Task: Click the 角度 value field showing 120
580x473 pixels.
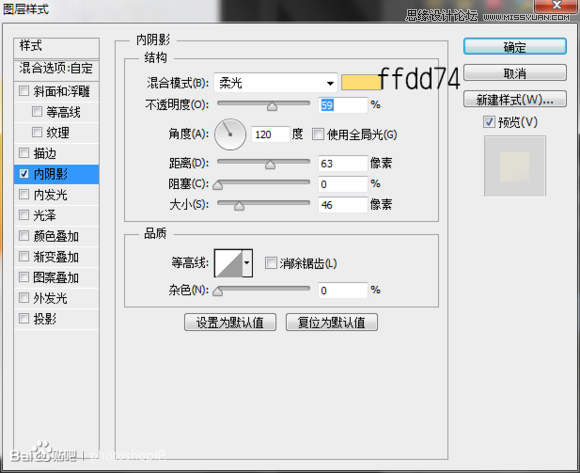Action: [270, 134]
